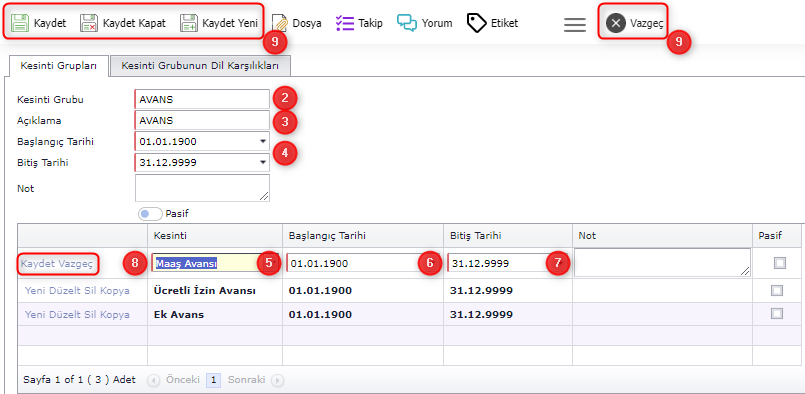Click the editing row's Bitiş Tarihi date input
Image resolution: width=805 pixels, height=394 pixels.
pyautogui.click(x=508, y=264)
